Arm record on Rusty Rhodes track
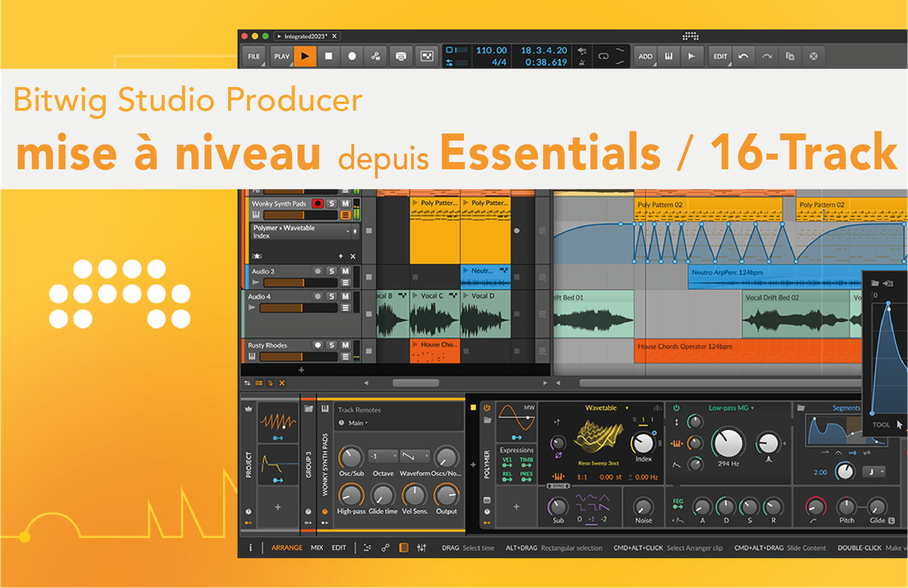Viewport: 908px width, 588px height. tap(318, 345)
